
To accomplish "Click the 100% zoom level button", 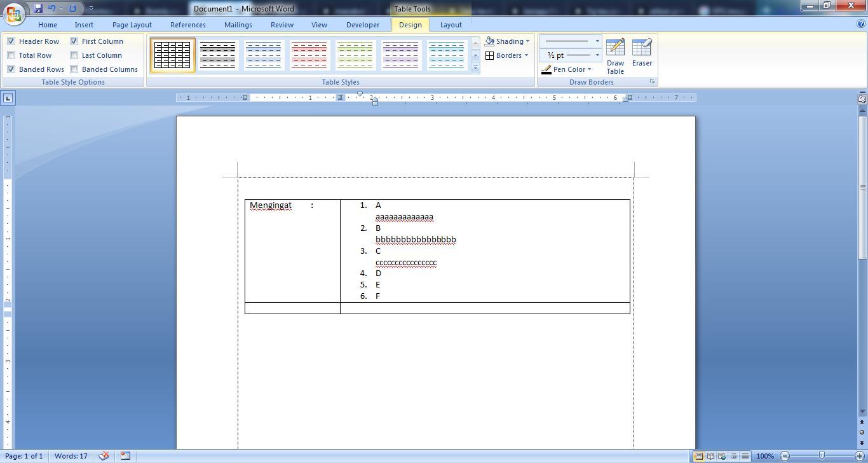I will pos(765,456).
